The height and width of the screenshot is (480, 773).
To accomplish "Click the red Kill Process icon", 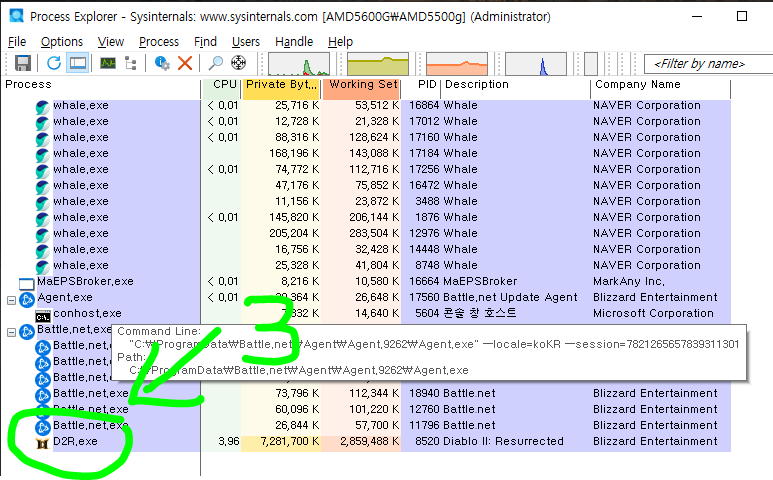I will [185, 63].
